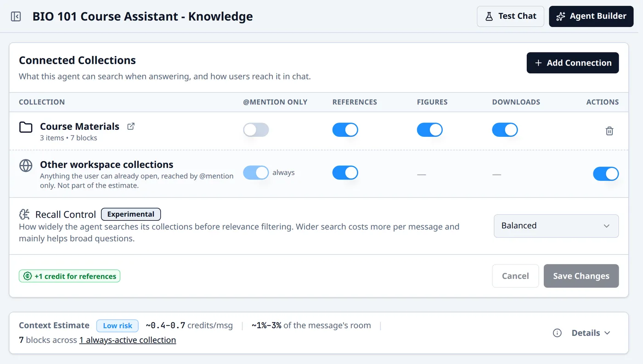Click the Course Materials collection name
Screen dimensions: 643x364
click(x=79, y=126)
